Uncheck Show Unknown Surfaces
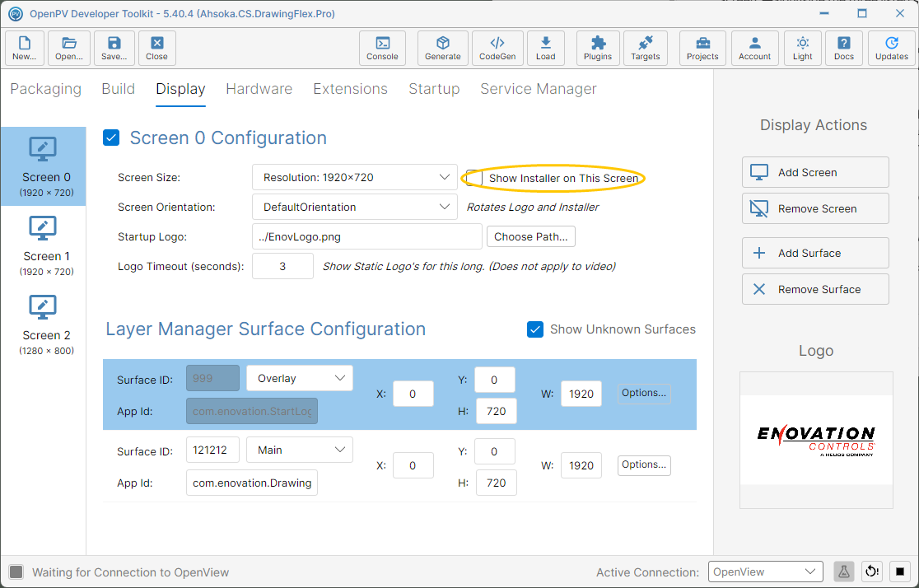Image resolution: width=919 pixels, height=588 pixels. [535, 329]
